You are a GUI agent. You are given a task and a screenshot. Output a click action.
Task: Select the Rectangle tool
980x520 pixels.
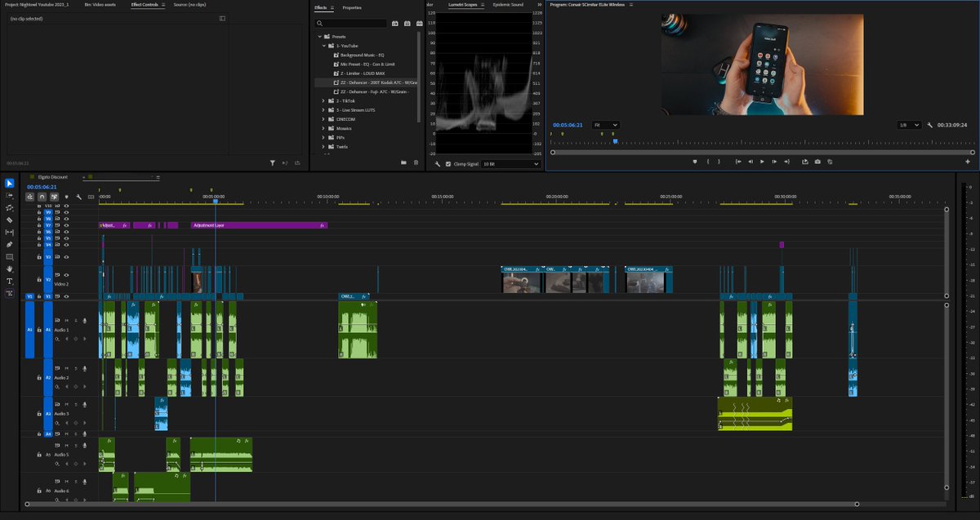[x=10, y=257]
